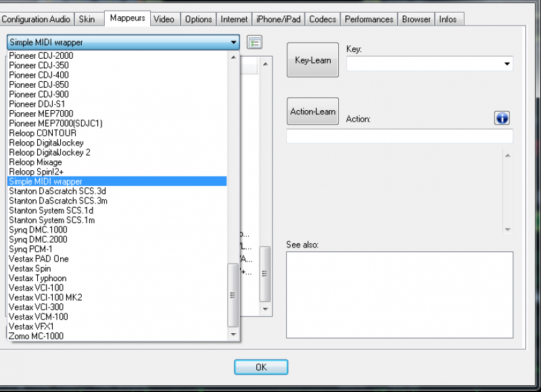
Task: Pick Vestax Spin entry
Action: pos(117,268)
